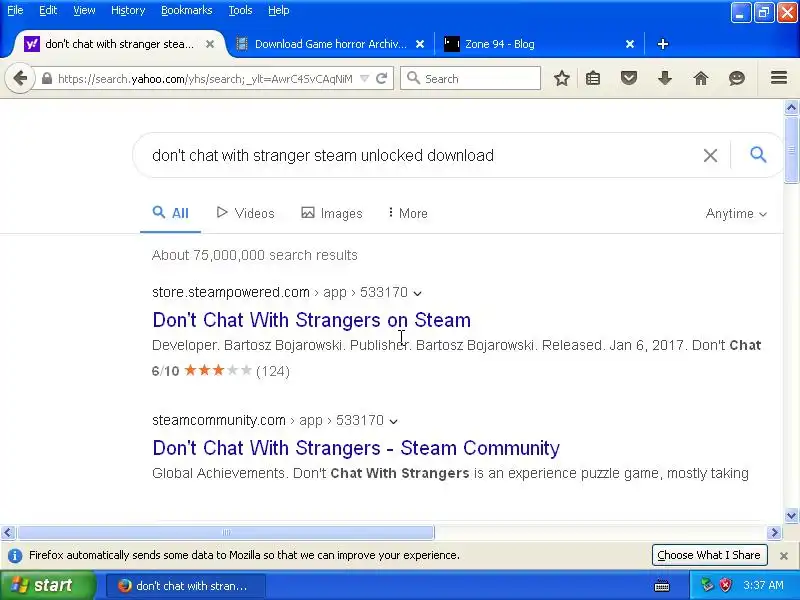Click the 3:37 AM system clock
This screenshot has width=800, height=600.
pos(763,585)
